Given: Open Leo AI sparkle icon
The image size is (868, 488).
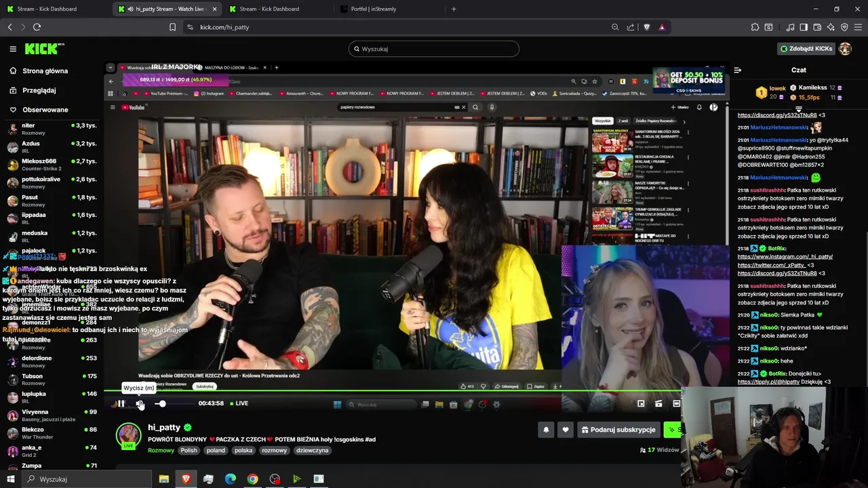Looking at the screenshot, I should [x=831, y=27].
